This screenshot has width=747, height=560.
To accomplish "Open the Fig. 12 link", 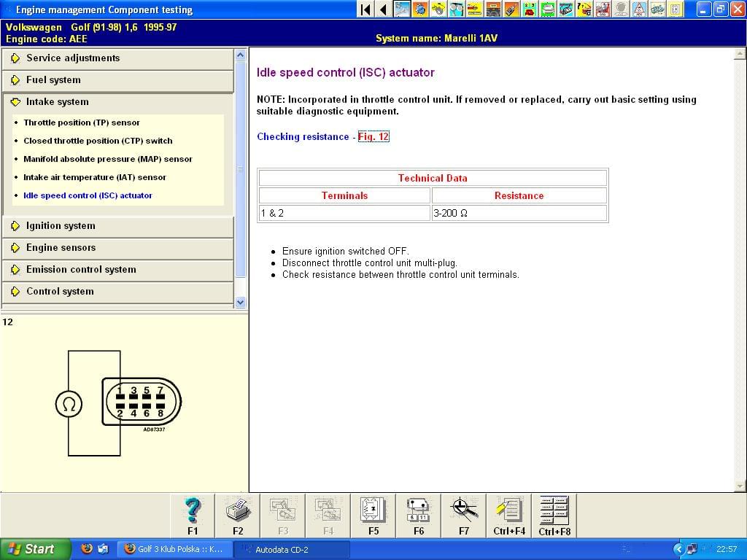I will pos(373,136).
